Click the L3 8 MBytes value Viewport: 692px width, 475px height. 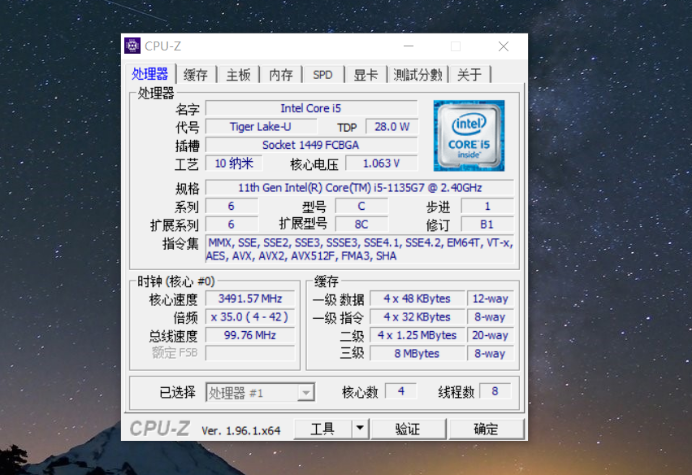[x=417, y=353]
